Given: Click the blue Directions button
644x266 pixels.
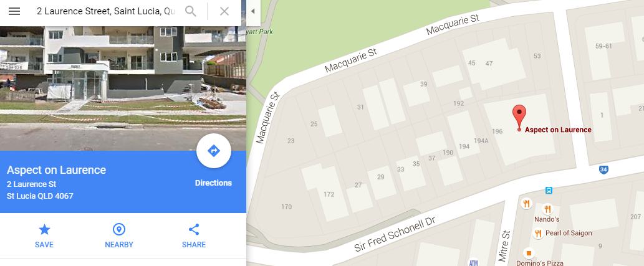Looking at the screenshot, I should click(214, 151).
